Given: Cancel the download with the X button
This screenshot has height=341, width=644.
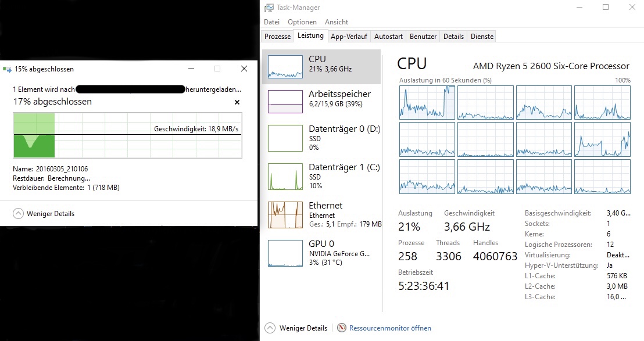Looking at the screenshot, I should (x=237, y=102).
